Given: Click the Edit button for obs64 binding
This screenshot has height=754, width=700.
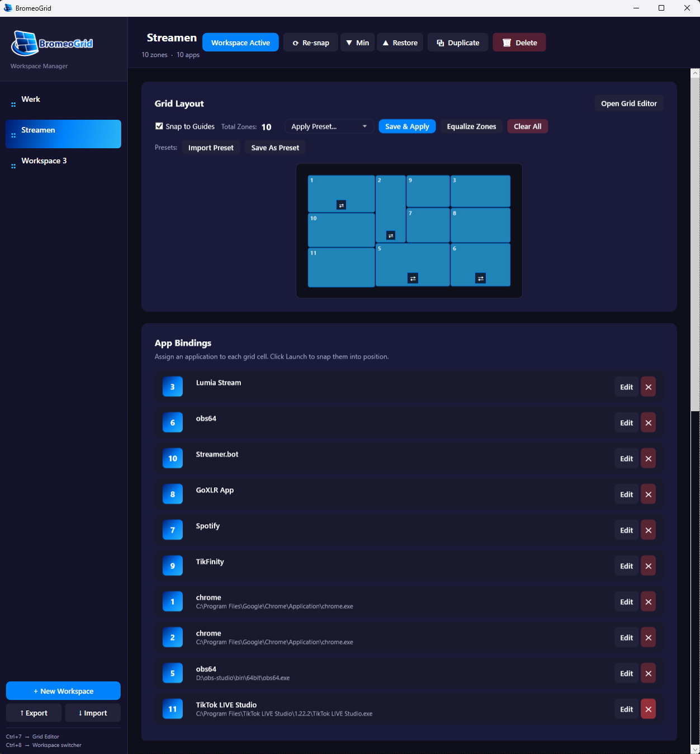Looking at the screenshot, I should [626, 422].
